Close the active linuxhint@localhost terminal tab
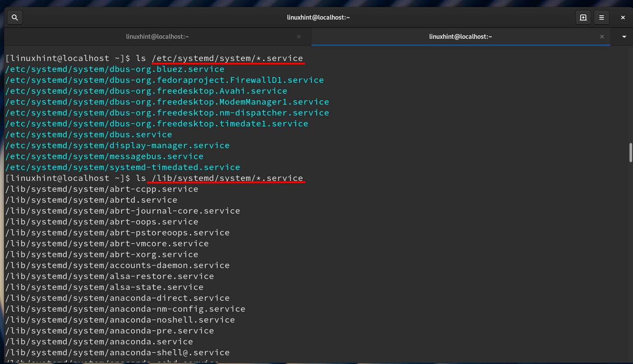This screenshot has height=364, width=633. (602, 37)
